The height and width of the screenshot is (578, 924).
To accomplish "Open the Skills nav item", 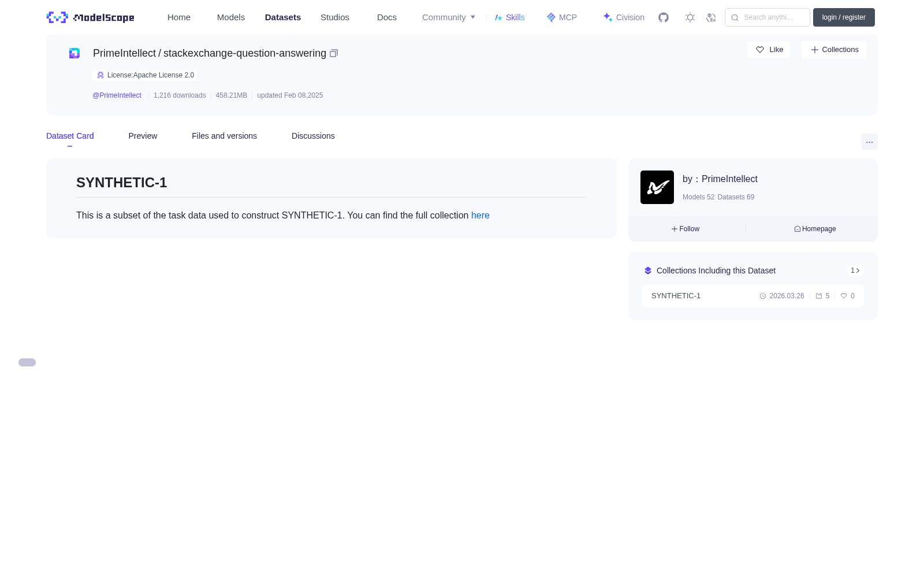I will (x=510, y=17).
